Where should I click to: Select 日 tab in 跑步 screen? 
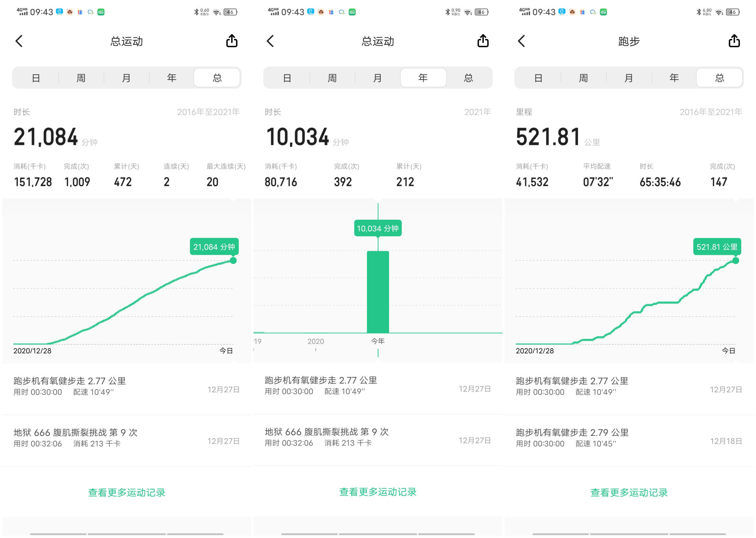pyautogui.click(x=538, y=78)
